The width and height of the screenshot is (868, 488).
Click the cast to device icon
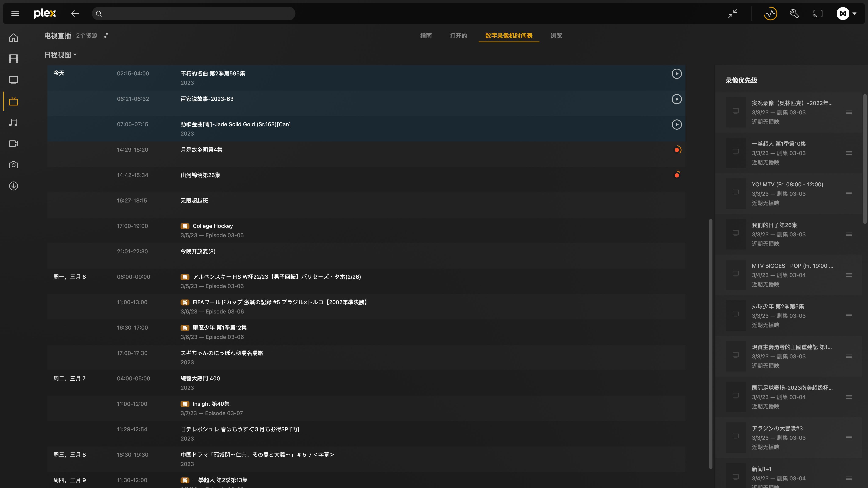818,14
